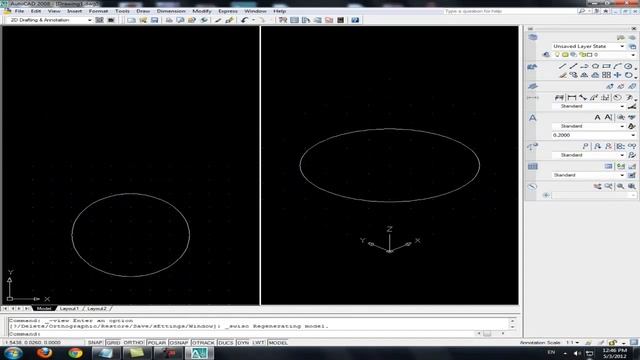
Task: Open the File menu
Action: 19,11
